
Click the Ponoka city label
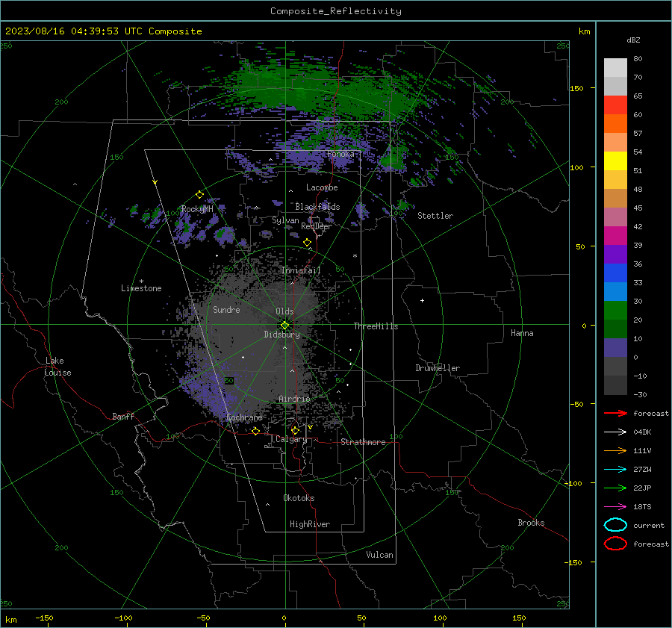[340, 154]
